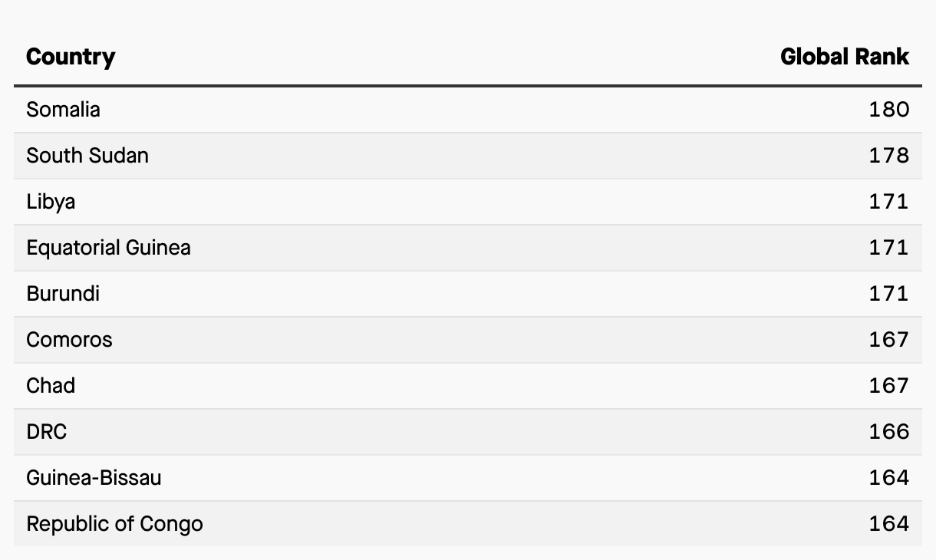Click DRC's rank value 166
This screenshot has height=560, width=936.
point(889,432)
